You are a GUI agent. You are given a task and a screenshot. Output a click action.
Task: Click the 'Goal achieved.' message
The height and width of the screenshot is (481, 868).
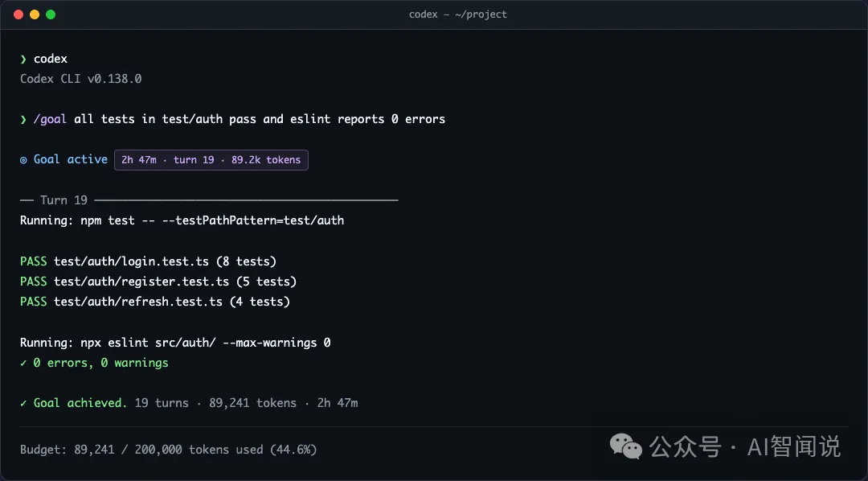80,403
